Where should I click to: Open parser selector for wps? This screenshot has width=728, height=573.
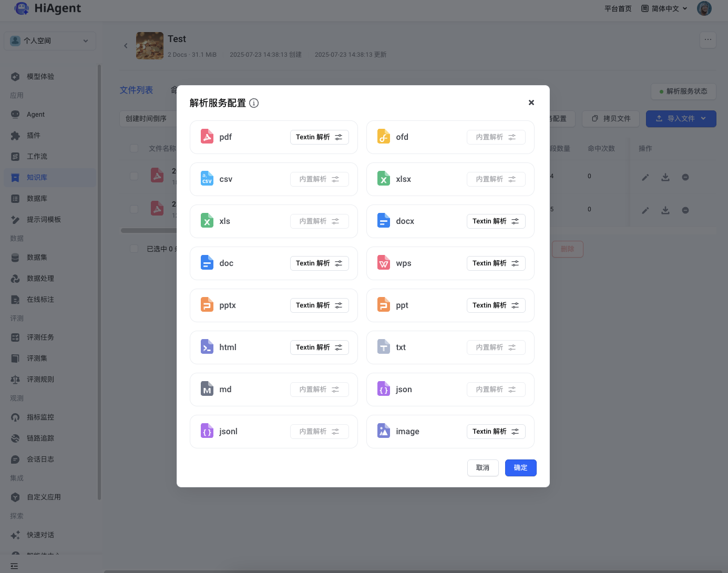click(496, 263)
